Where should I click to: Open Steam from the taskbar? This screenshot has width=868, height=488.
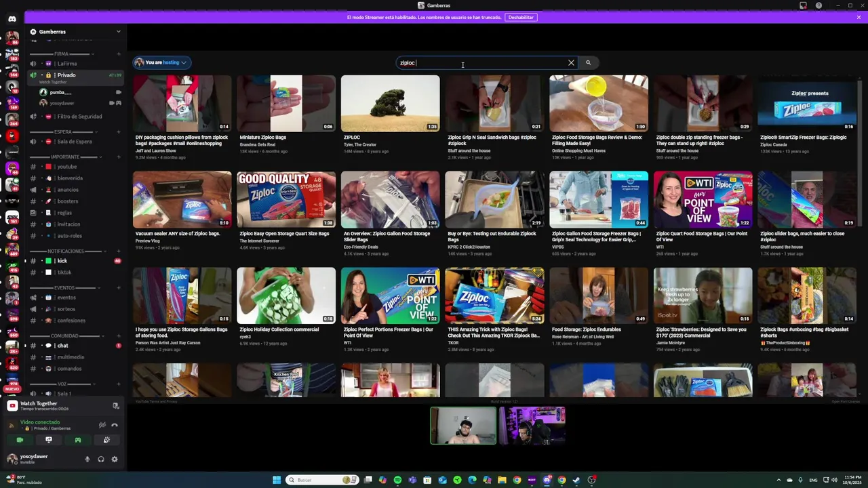pyautogui.click(x=576, y=480)
